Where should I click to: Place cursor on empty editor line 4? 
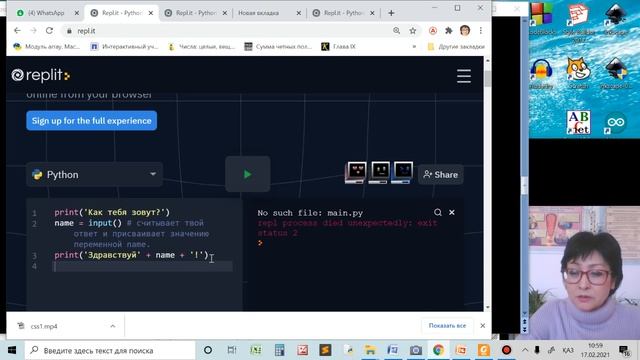point(143,266)
